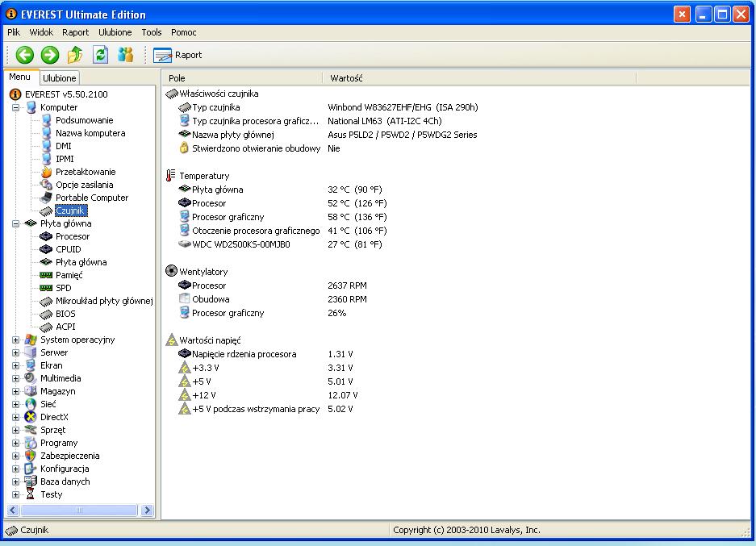Click the Przetaktowanie flame icon
The height and width of the screenshot is (546, 756).
pos(46,172)
